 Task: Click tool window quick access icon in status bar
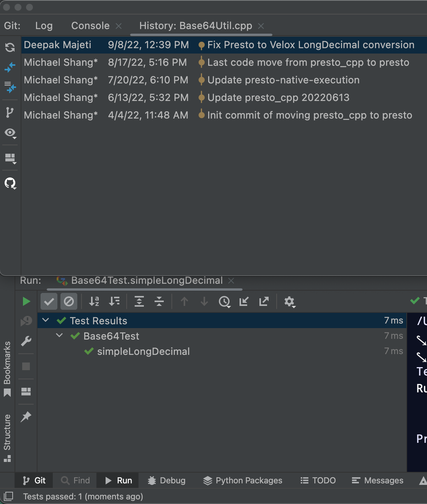coord(8,496)
